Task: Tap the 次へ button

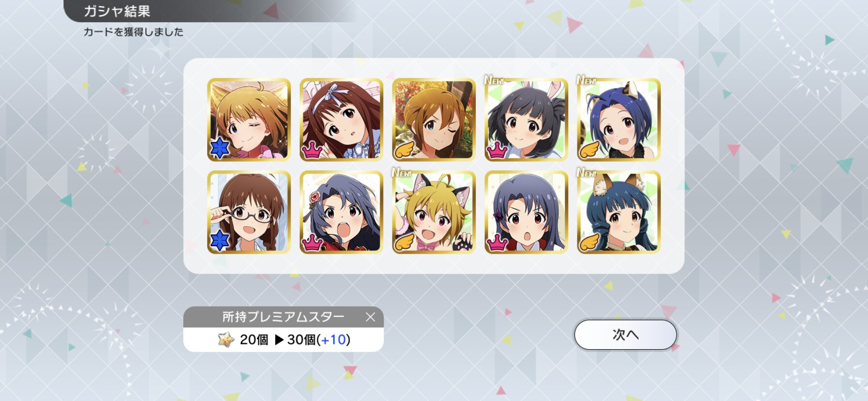Action: [x=625, y=335]
